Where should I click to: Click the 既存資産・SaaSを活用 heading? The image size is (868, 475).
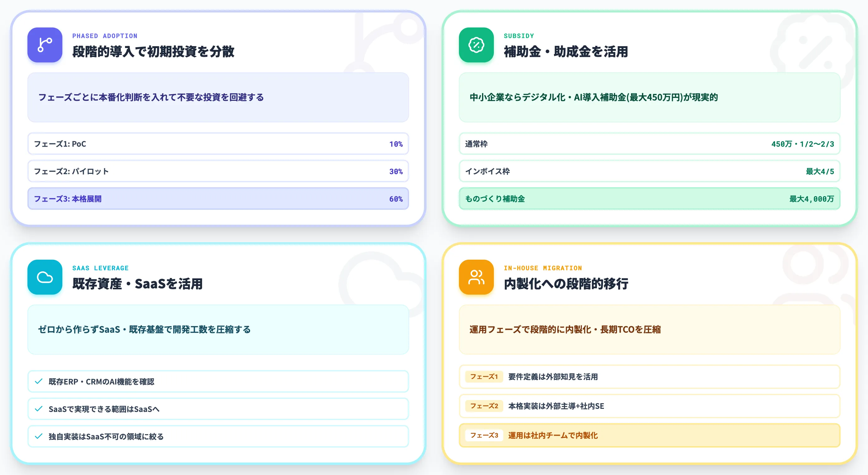[137, 284]
